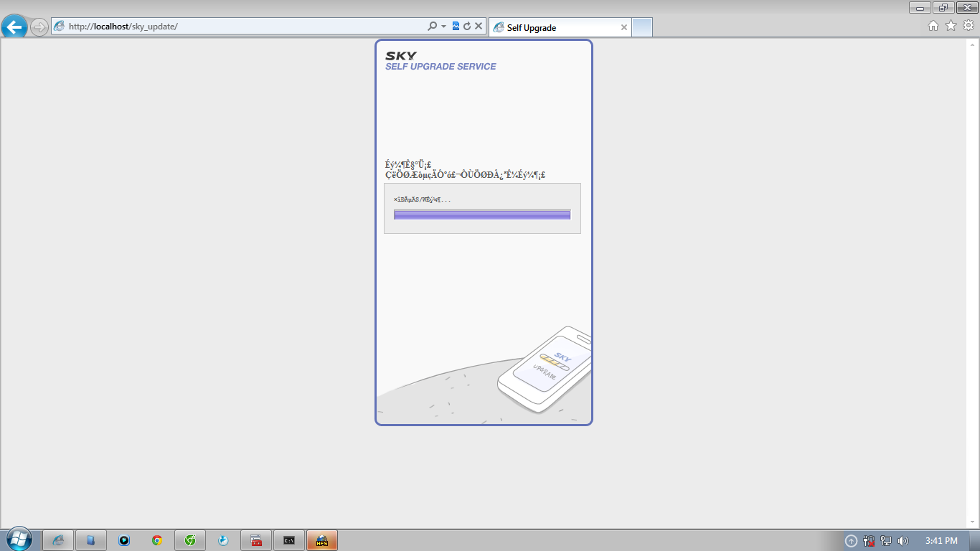
Task: Select the Self Upgrade tab
Action: [552, 27]
